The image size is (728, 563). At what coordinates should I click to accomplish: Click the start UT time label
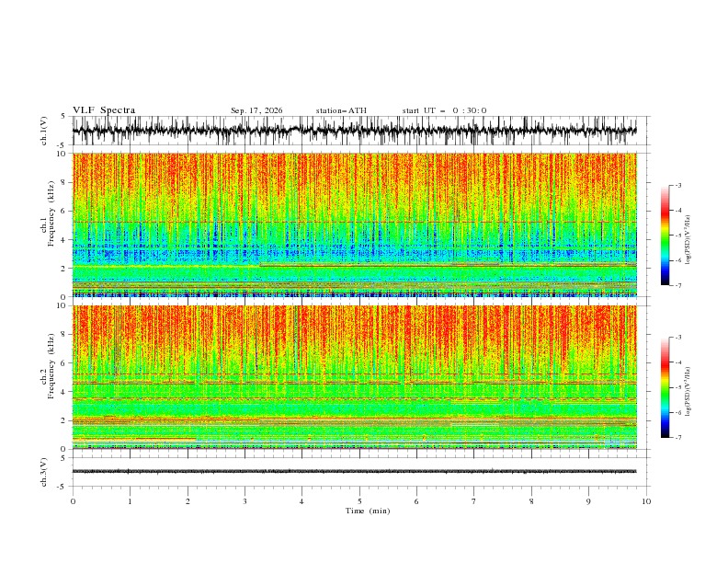tap(444, 110)
